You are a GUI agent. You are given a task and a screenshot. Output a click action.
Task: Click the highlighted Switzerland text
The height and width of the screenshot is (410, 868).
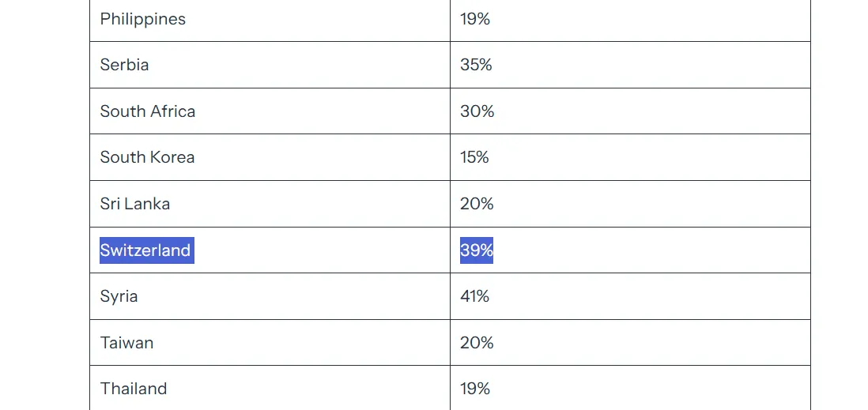point(145,250)
